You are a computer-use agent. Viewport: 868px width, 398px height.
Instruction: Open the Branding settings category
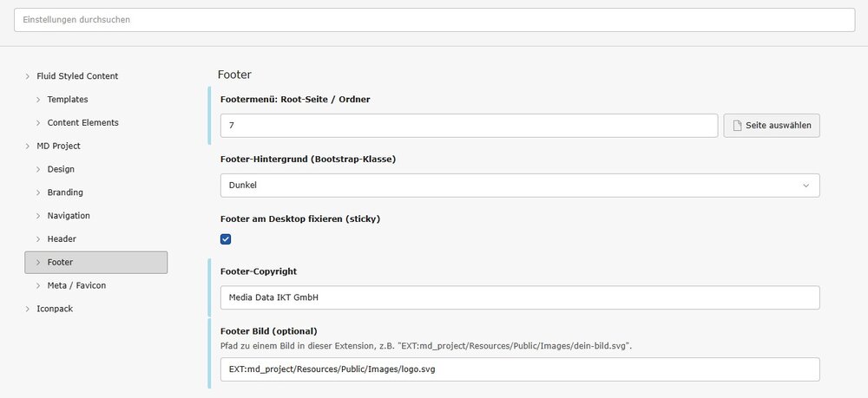tap(65, 192)
